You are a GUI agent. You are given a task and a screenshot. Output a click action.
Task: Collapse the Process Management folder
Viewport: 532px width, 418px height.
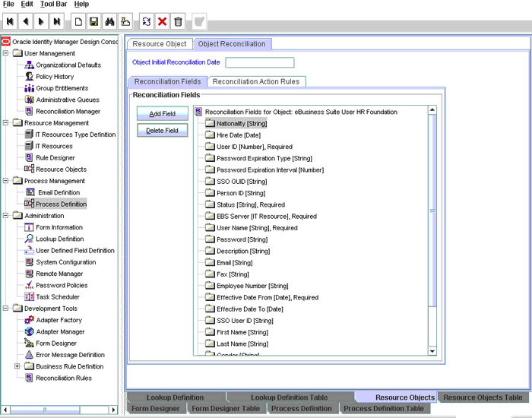coord(6,181)
